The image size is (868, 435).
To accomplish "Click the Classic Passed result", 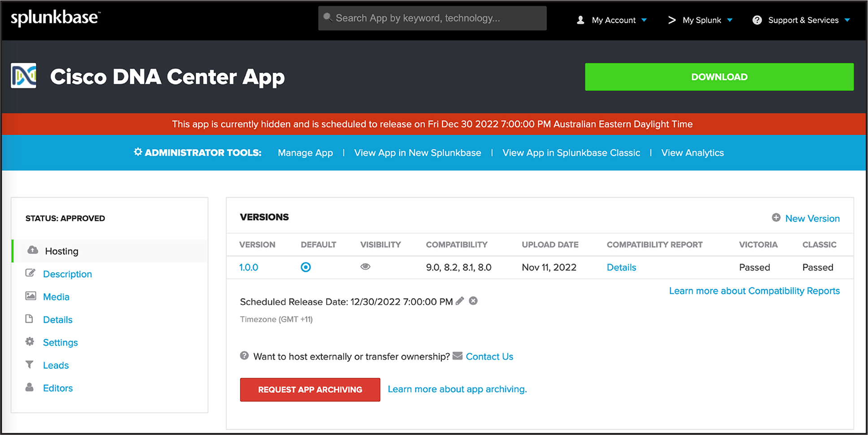I will coord(818,267).
